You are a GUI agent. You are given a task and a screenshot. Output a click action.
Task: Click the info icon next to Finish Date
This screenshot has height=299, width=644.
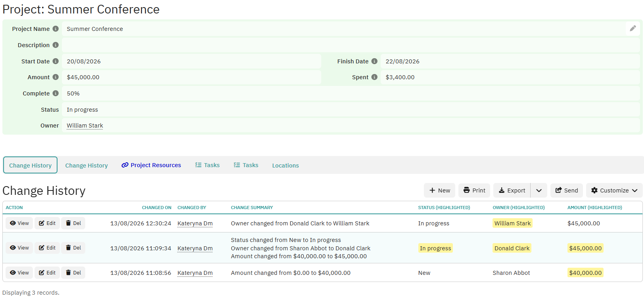374,61
